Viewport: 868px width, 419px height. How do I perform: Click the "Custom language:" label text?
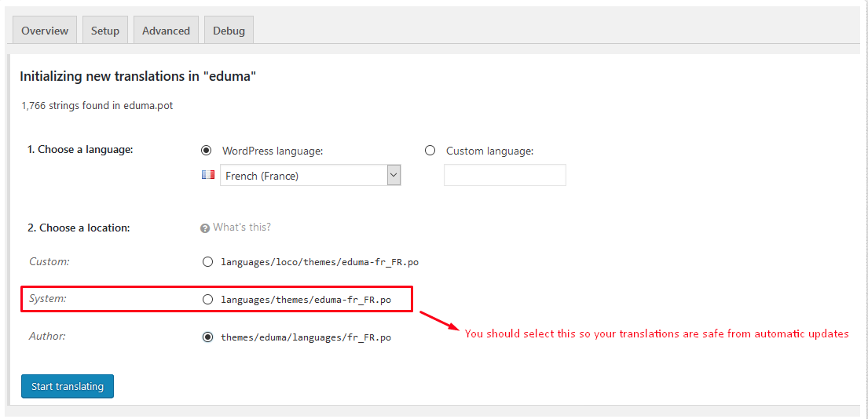click(489, 151)
